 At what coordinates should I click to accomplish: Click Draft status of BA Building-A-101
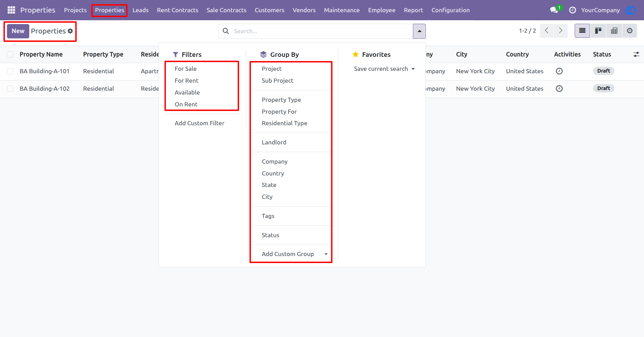coord(604,71)
